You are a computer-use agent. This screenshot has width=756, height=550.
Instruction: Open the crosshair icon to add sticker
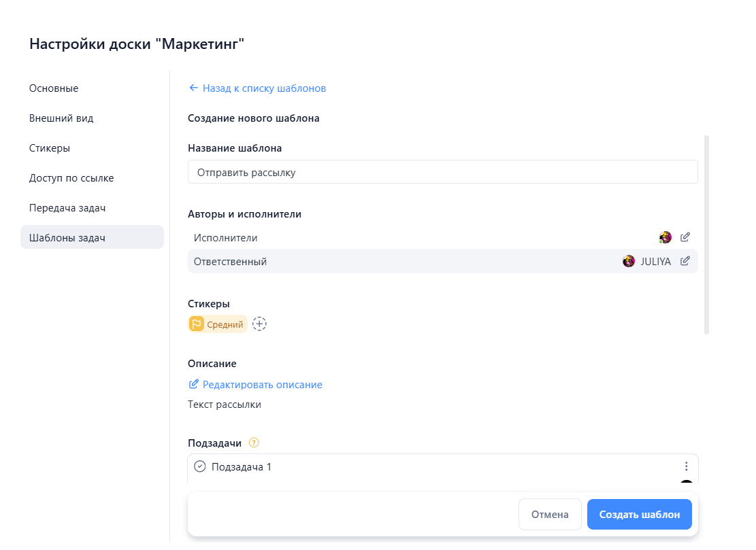pos(259,324)
